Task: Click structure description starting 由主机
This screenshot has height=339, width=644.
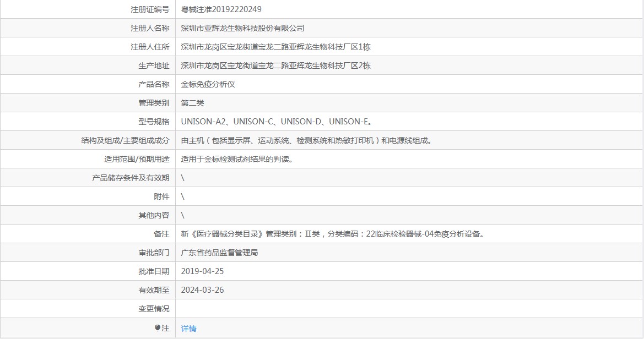Action: 306,140
